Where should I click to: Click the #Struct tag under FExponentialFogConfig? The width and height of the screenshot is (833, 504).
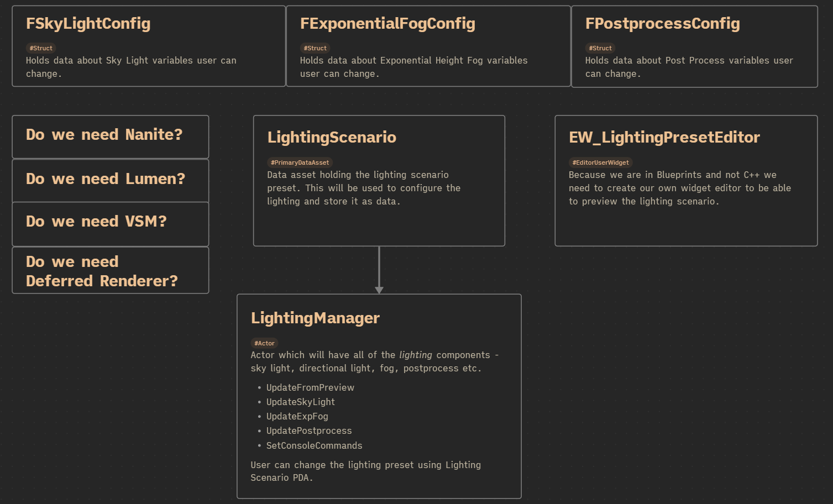click(315, 48)
